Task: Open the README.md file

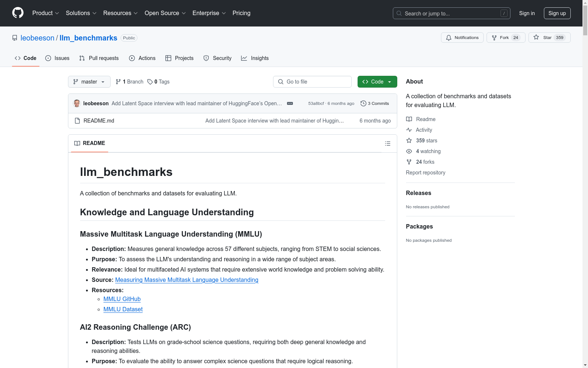Action: tap(99, 121)
